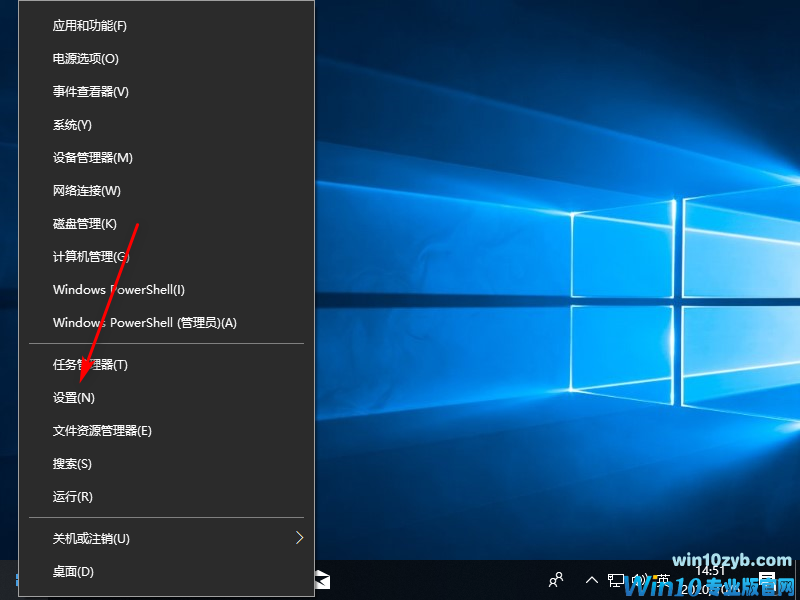Open 设置(N) from the context menu
The width and height of the screenshot is (800, 600).
coord(74,398)
